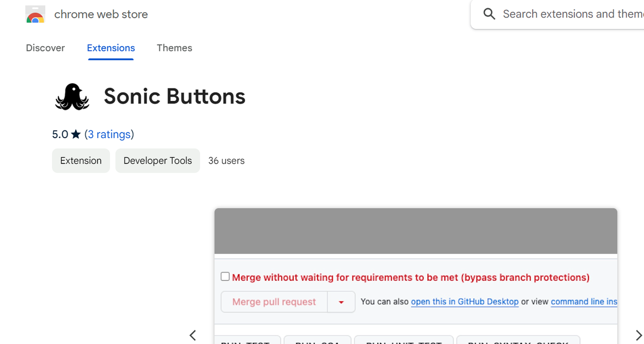Select the Extensions tab
The height and width of the screenshot is (344, 644).
pos(111,48)
